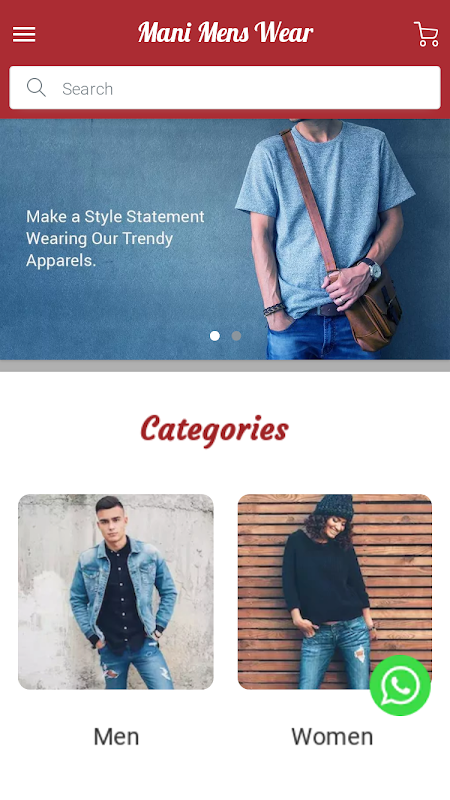Viewport: 450px width, 800px height.
Task: Tap the Make a Style Statement banner text
Action: 115,238
